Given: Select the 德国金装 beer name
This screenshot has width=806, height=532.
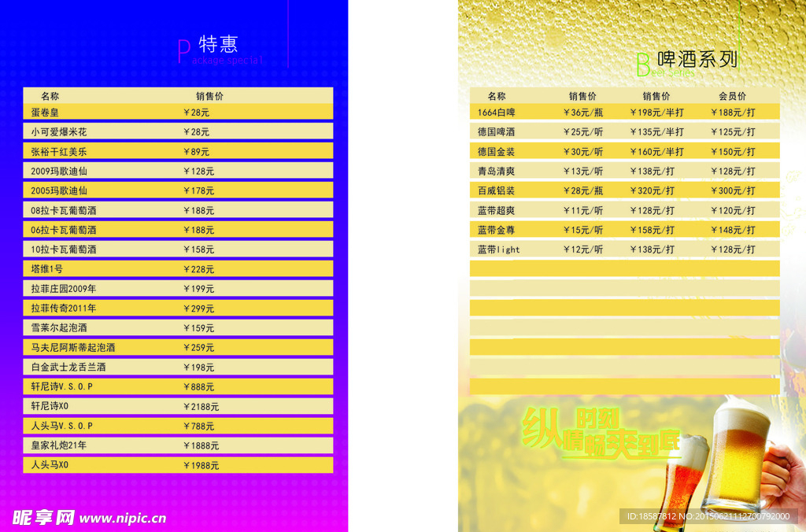Looking at the screenshot, I should click(496, 152).
